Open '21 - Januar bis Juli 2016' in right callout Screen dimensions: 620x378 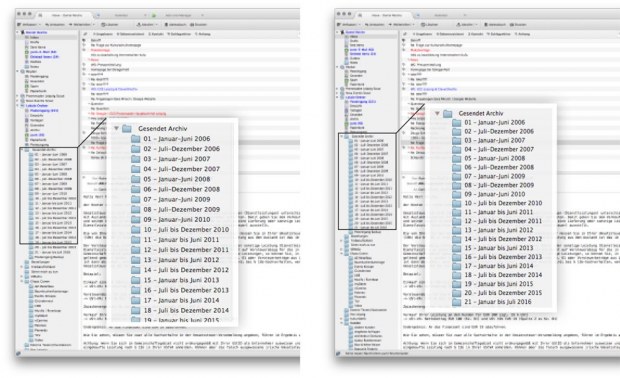[498, 302]
